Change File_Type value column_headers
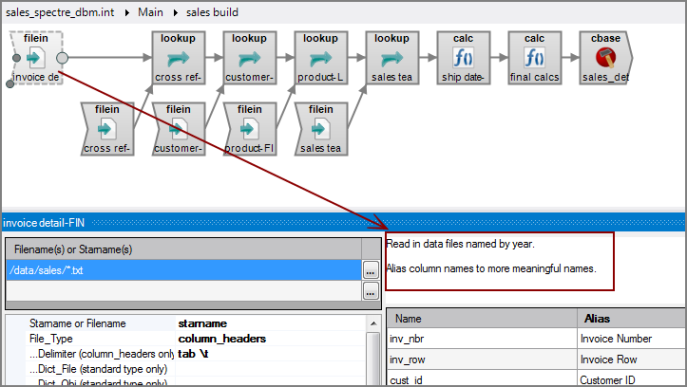The width and height of the screenshot is (687, 387). (x=271, y=338)
